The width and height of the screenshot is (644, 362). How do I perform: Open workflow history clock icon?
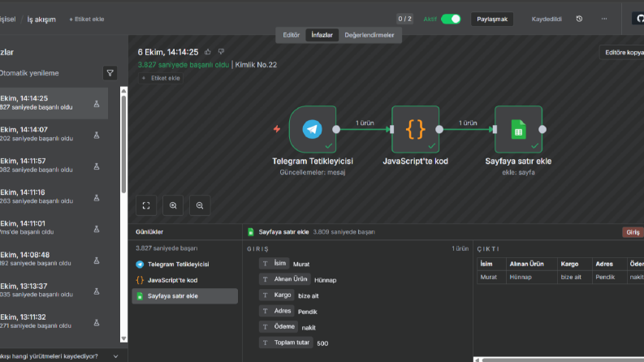click(x=579, y=19)
